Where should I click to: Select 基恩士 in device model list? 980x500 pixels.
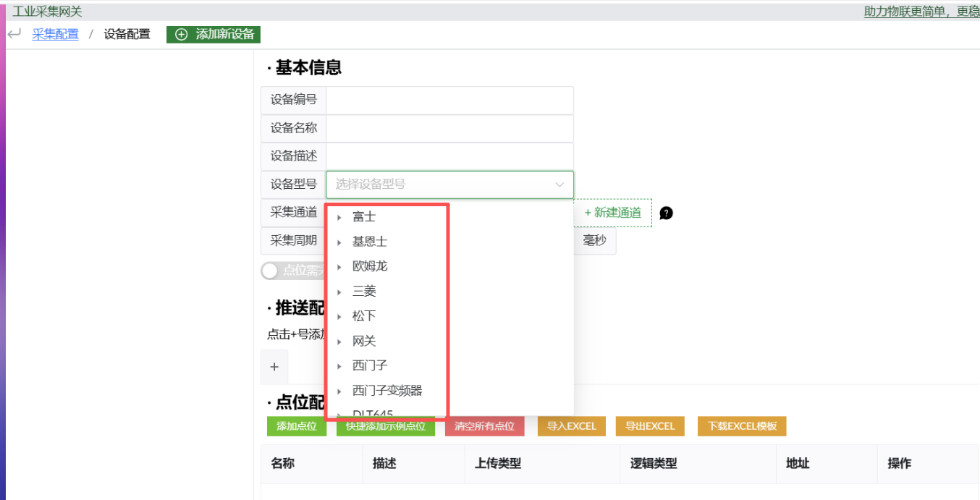(370, 242)
